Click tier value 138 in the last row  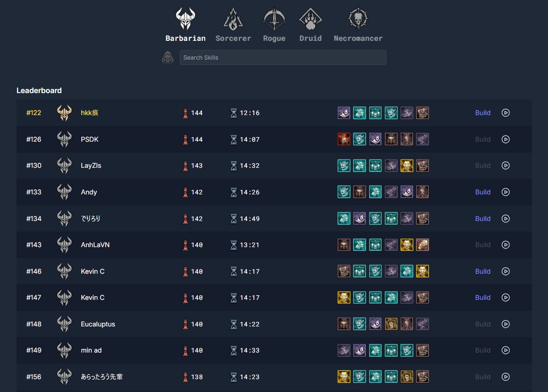(197, 377)
